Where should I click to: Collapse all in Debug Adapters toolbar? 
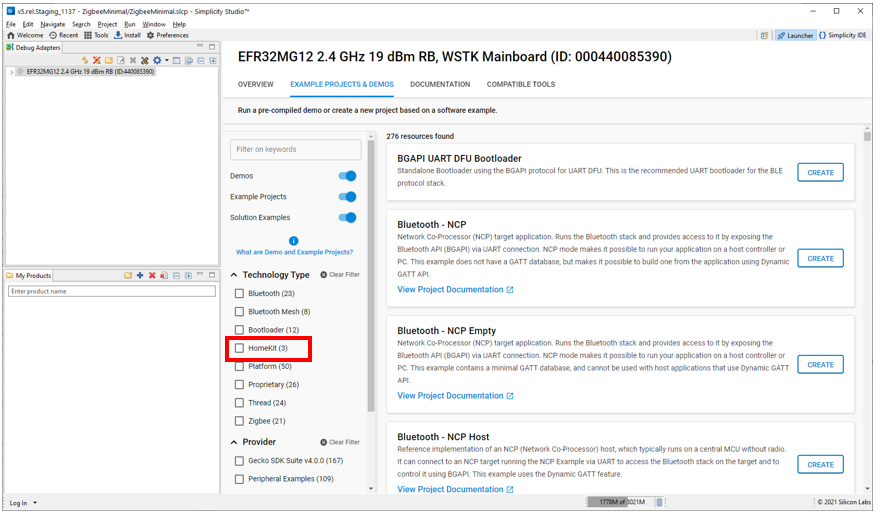[201, 60]
